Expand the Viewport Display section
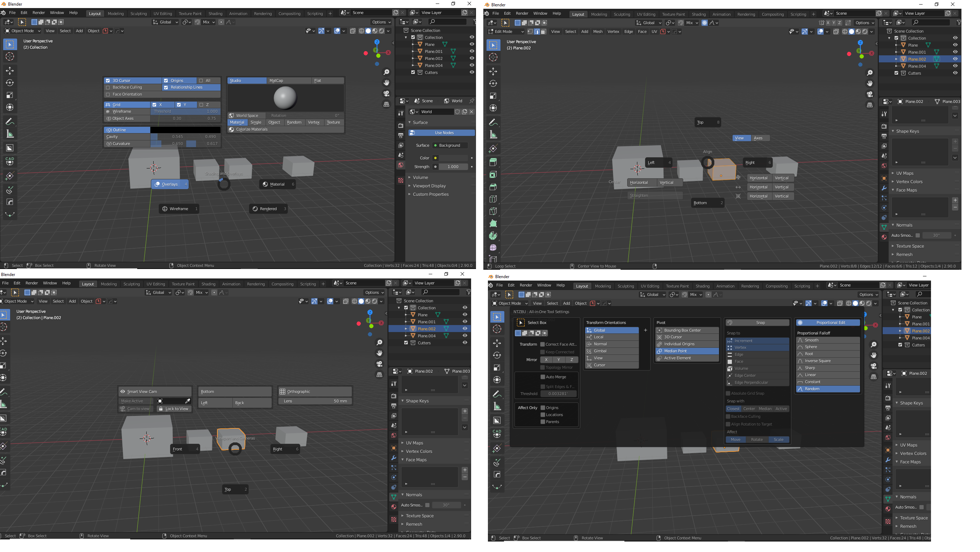980x552 pixels. tap(429, 186)
